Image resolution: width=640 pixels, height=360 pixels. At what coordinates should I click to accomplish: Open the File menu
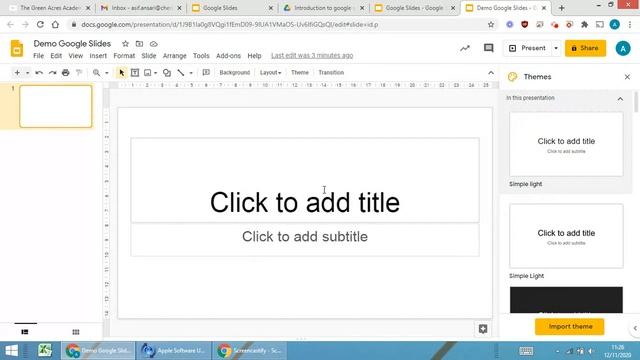38,56
